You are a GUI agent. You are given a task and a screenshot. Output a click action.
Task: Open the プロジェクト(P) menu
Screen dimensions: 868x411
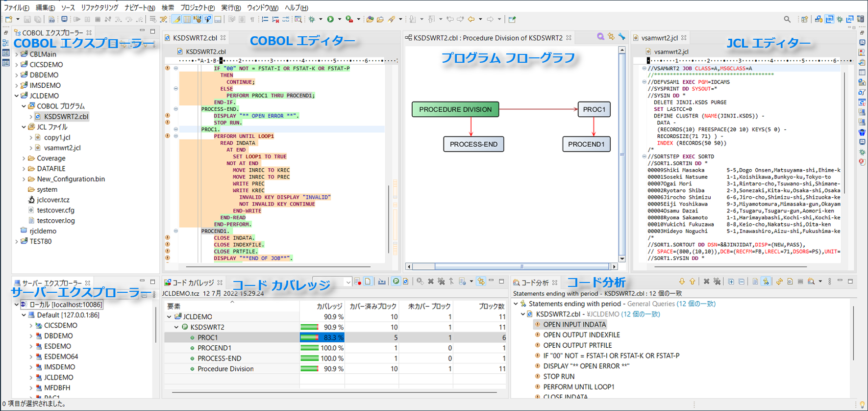[x=197, y=7]
